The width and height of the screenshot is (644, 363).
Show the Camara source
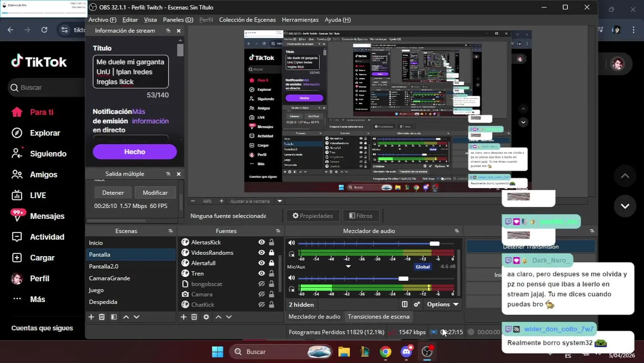click(262, 294)
